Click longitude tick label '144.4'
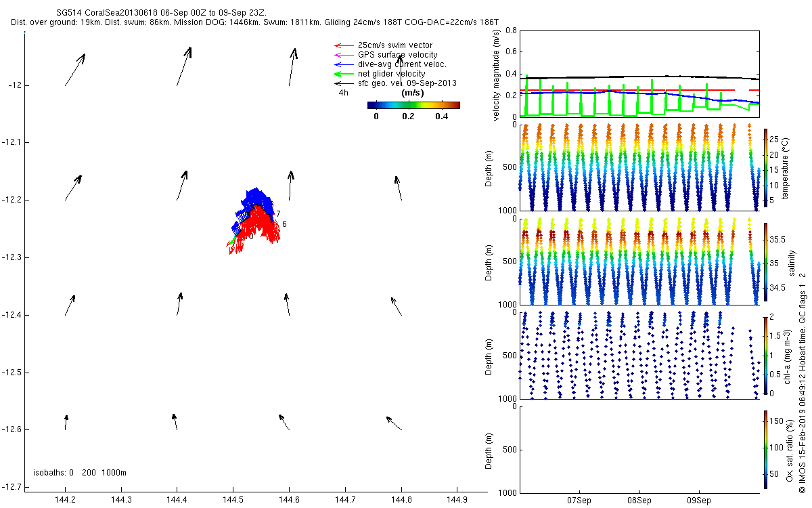Image resolution: width=812 pixels, height=508 pixels. click(177, 501)
